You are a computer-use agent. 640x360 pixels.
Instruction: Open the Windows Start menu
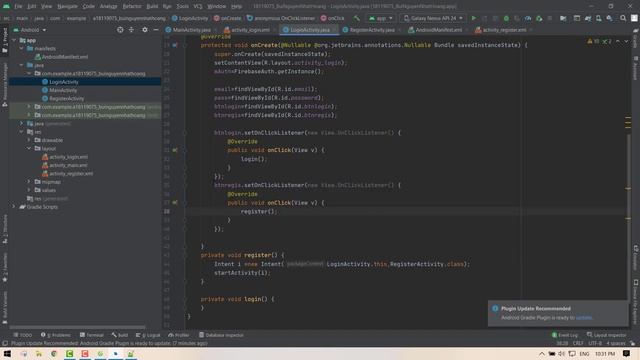tap(7, 353)
